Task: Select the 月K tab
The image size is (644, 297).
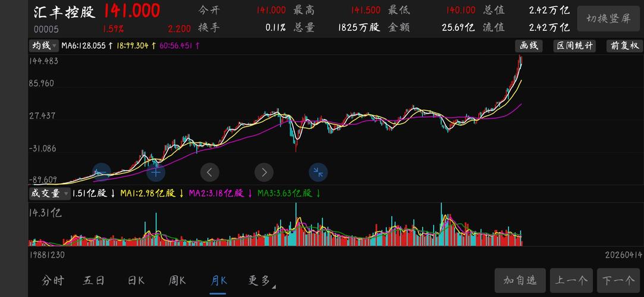Action: point(218,280)
